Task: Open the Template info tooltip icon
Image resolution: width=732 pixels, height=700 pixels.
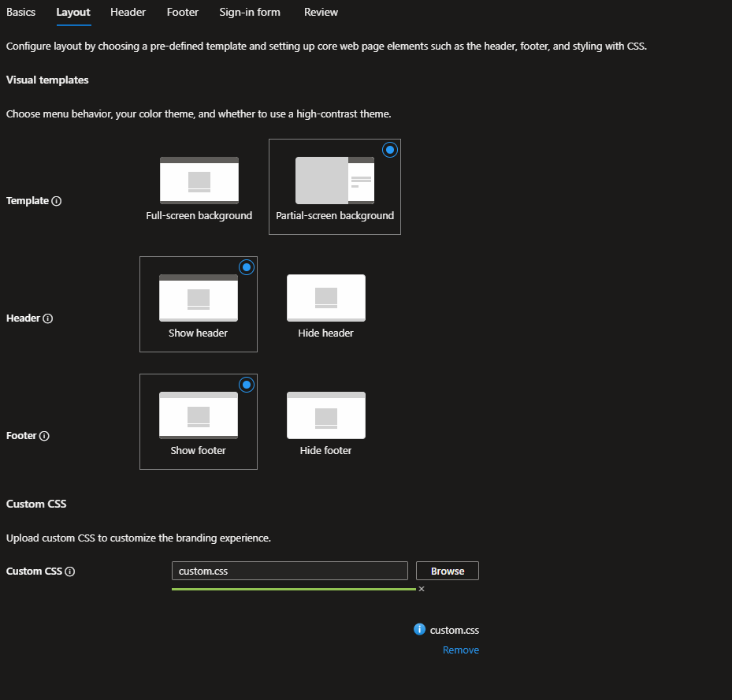Action: click(x=57, y=201)
